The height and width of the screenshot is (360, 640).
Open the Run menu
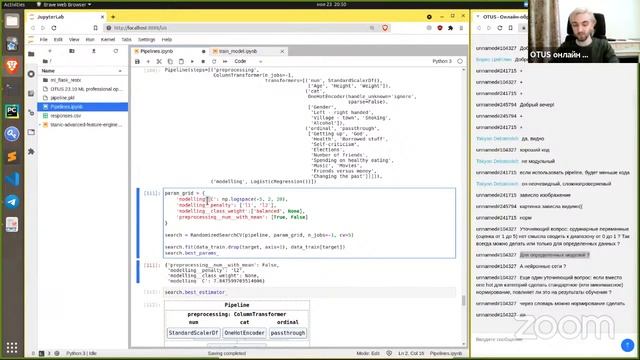pyautogui.click(x=90, y=40)
